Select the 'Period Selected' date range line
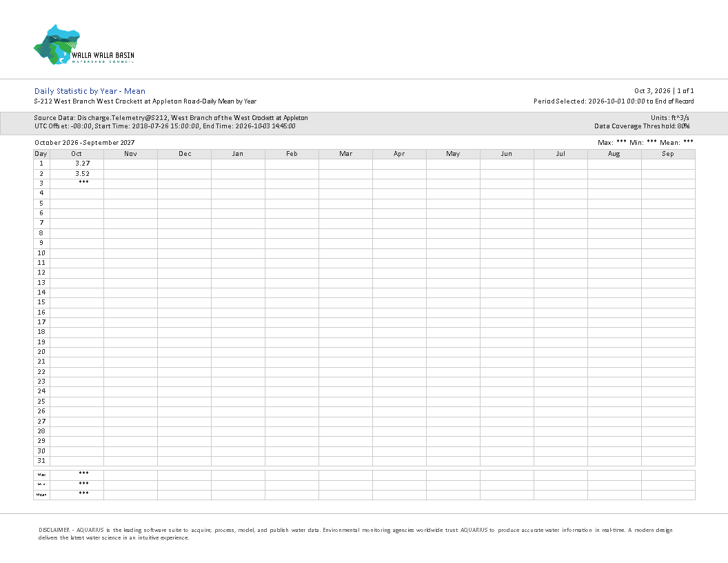This screenshot has height=563, width=728. [614, 101]
